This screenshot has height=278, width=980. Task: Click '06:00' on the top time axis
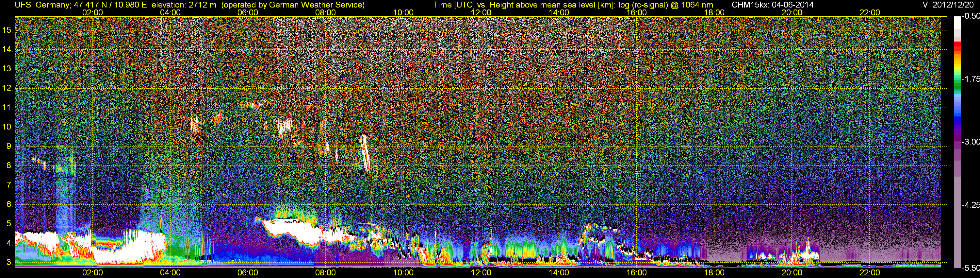[x=248, y=12]
